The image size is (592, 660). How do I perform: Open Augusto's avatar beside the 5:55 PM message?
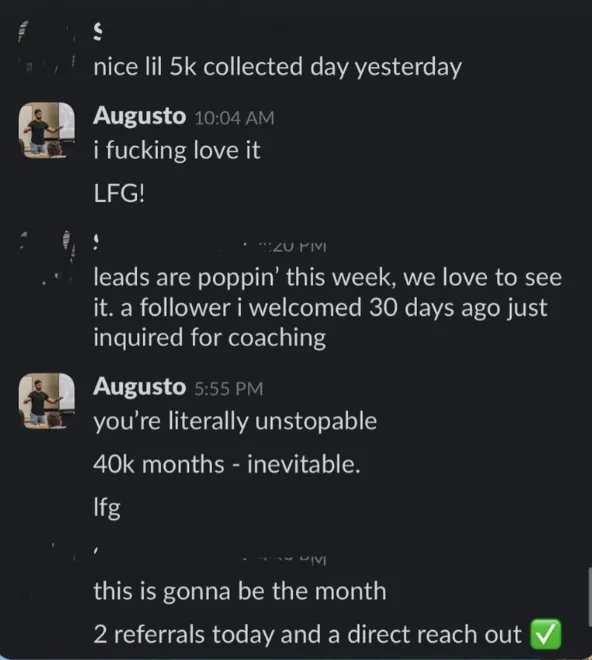pos(47,401)
